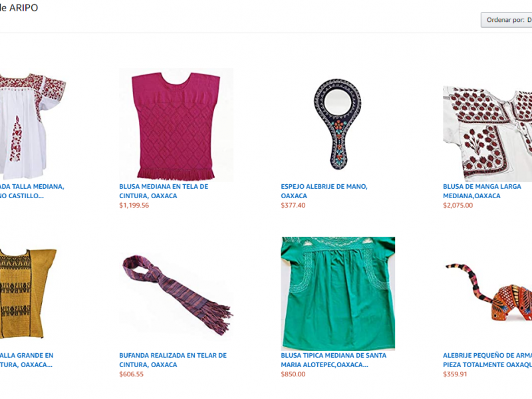Click the alebrije hand mirror image
This screenshot has height=399, width=532.
(338, 124)
